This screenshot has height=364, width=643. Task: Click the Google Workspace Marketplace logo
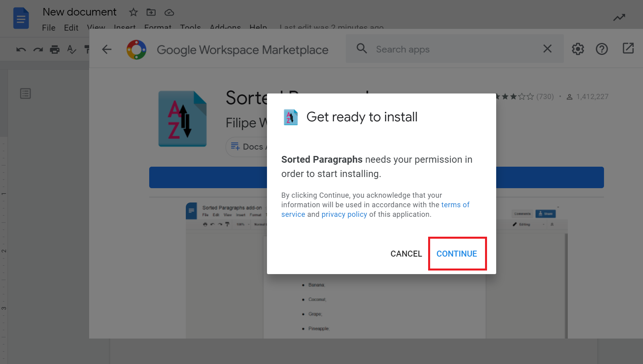click(136, 50)
